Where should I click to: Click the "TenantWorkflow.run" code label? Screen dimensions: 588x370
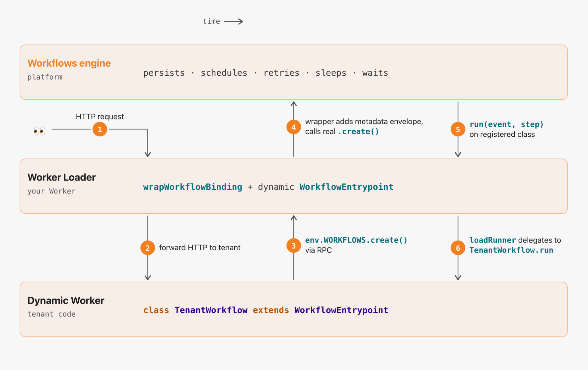(511, 250)
